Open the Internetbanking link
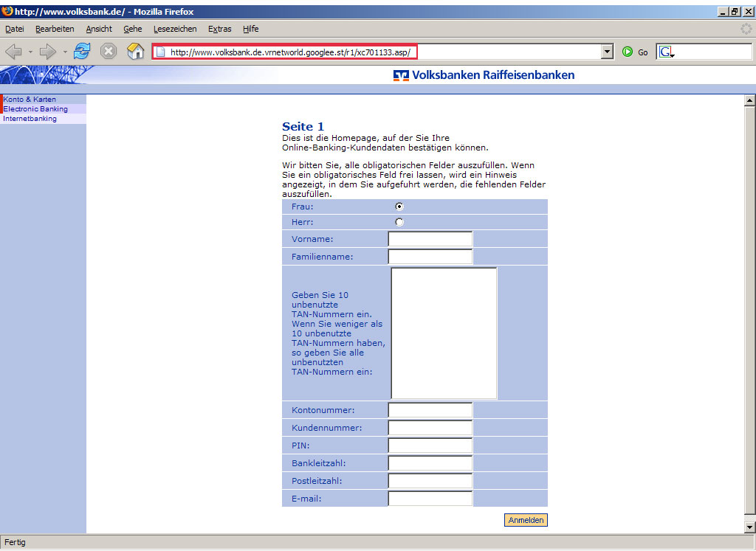The image size is (756, 551). coord(30,119)
